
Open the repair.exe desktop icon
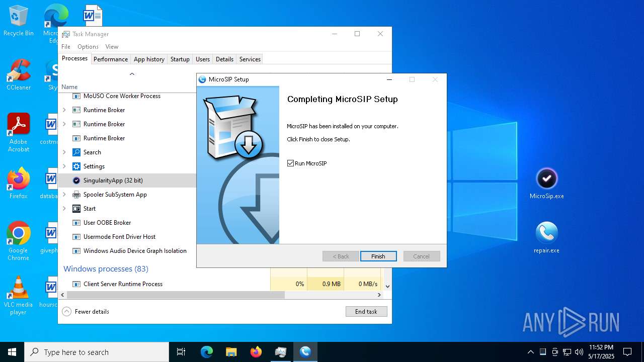547,238
